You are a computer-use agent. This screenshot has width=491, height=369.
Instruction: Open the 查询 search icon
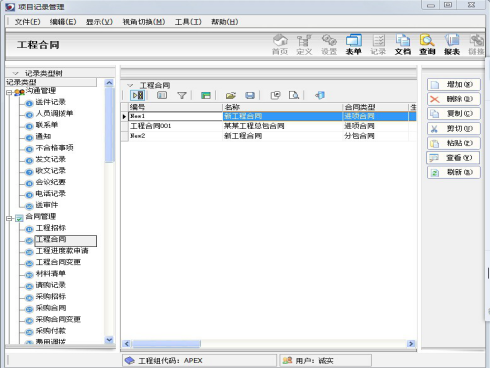click(x=427, y=44)
